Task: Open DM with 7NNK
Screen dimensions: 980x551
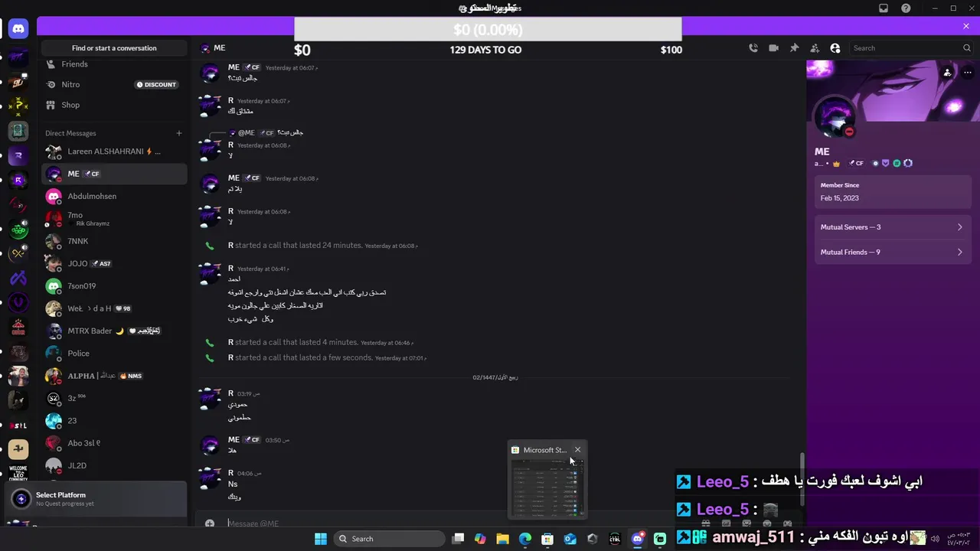Action: coord(114,241)
